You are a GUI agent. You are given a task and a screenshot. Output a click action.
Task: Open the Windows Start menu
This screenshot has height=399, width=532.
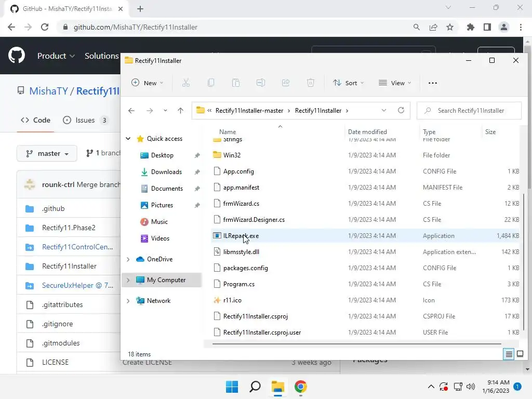(x=232, y=387)
